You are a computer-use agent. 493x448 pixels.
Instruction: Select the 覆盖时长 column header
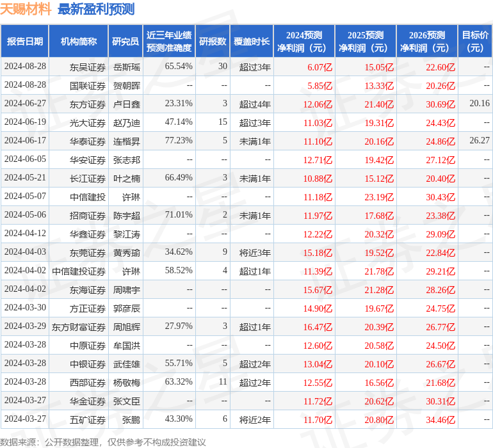252,41
